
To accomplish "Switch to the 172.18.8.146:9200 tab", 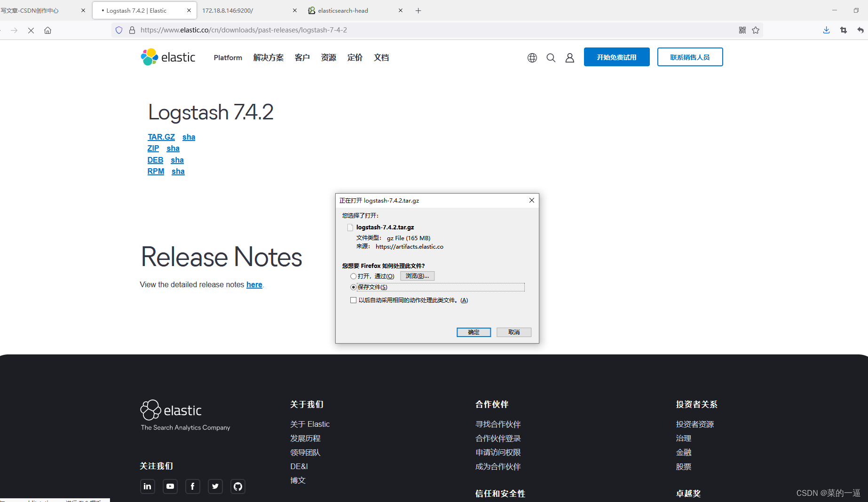I will (228, 10).
